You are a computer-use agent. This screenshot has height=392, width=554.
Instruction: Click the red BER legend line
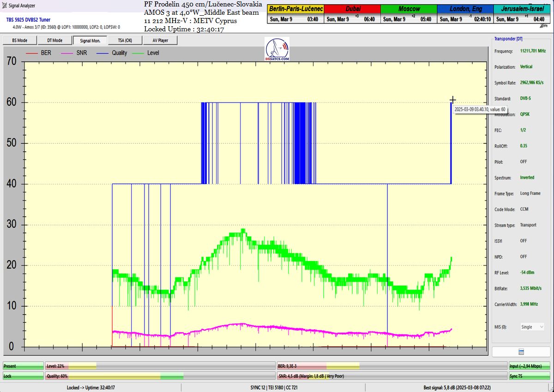31,53
